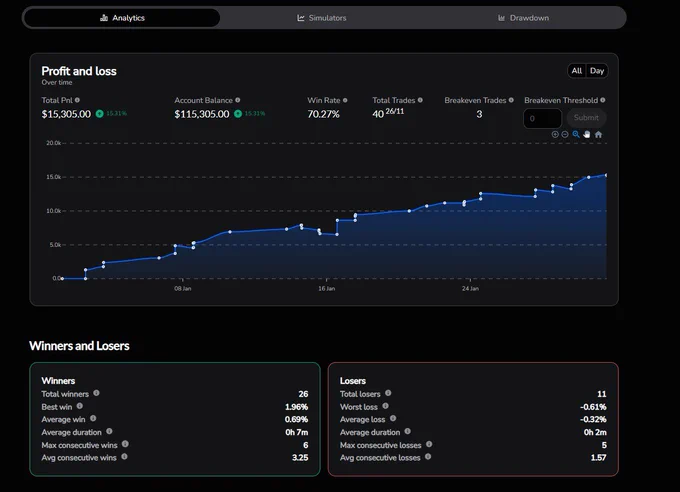680x492 pixels.
Task: Click the -0.61% worst loss value
Action: pyautogui.click(x=593, y=407)
